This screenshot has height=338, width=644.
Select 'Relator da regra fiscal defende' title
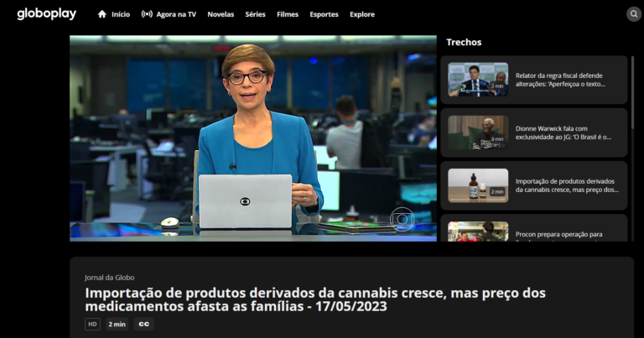[x=561, y=80]
